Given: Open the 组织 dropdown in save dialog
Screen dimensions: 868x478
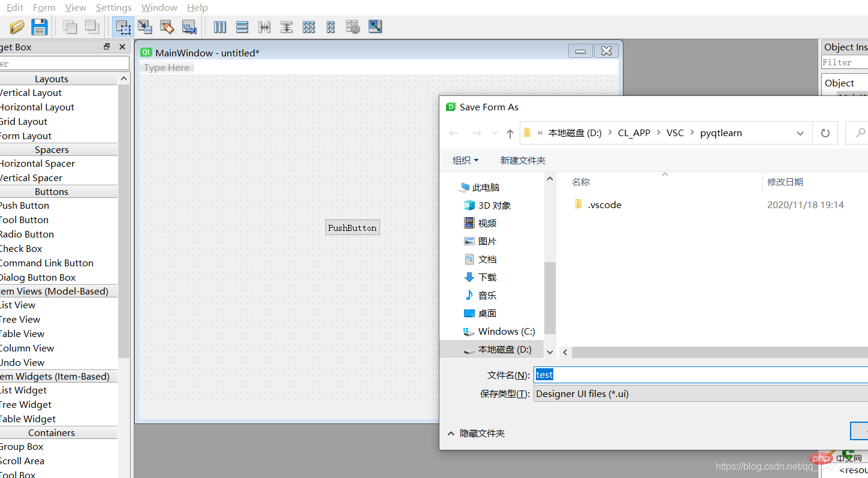Looking at the screenshot, I should pos(466,160).
